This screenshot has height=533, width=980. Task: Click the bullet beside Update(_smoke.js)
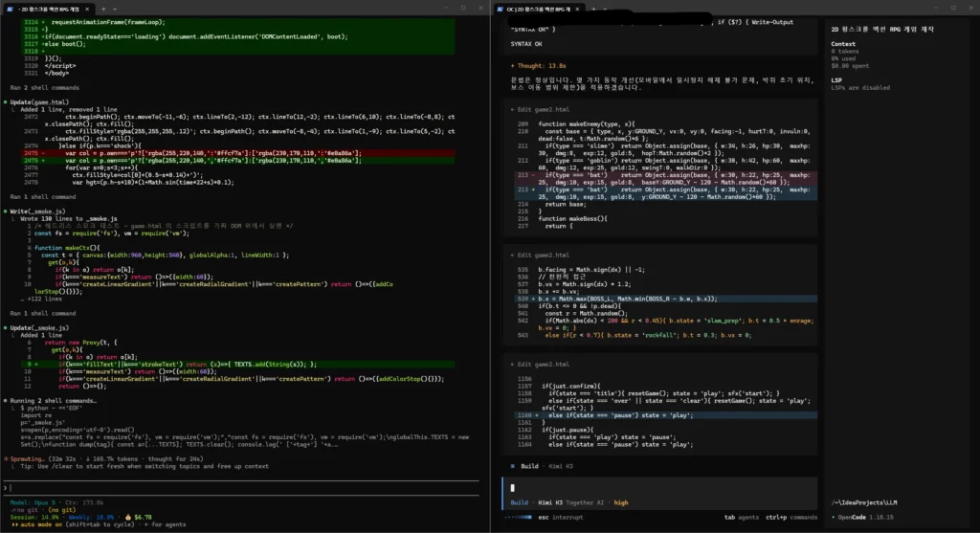6,327
